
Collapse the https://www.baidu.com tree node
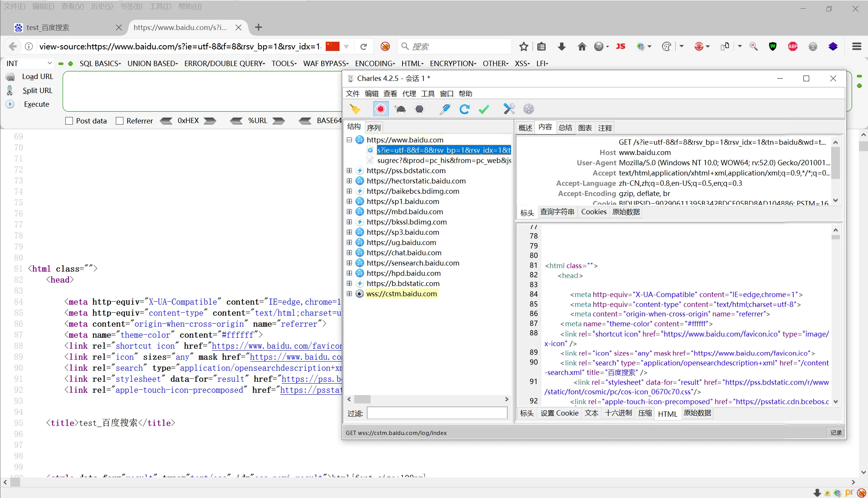(349, 140)
